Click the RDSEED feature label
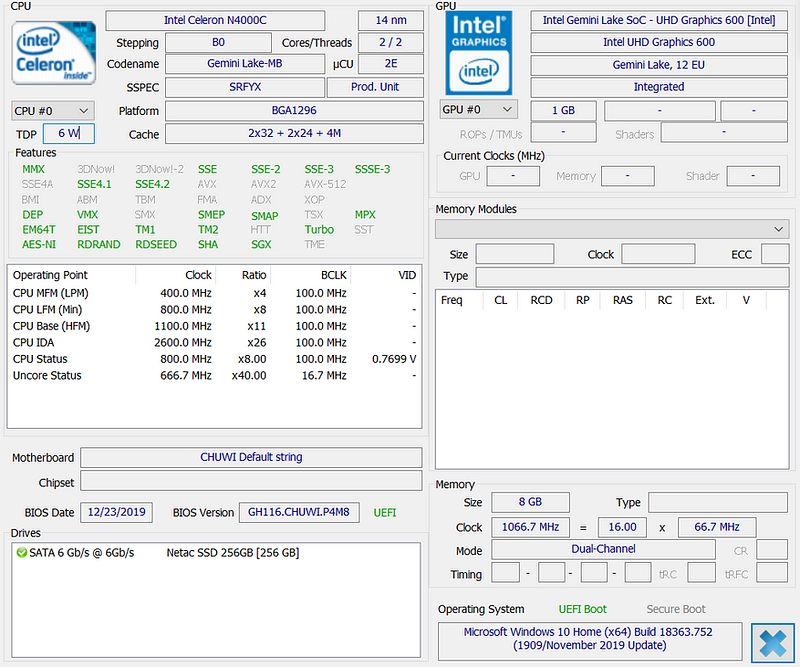The image size is (800, 667). point(156,245)
